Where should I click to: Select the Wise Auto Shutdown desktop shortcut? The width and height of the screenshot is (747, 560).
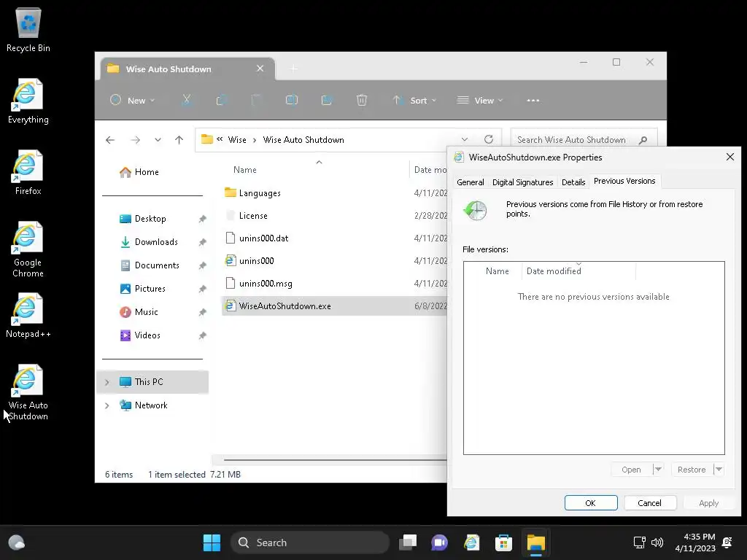[28, 392]
